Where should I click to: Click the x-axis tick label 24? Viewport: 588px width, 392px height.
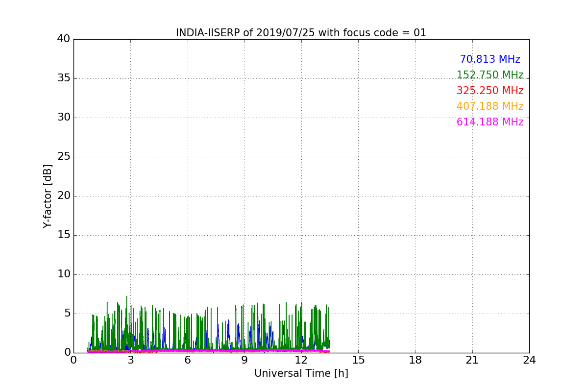click(529, 360)
